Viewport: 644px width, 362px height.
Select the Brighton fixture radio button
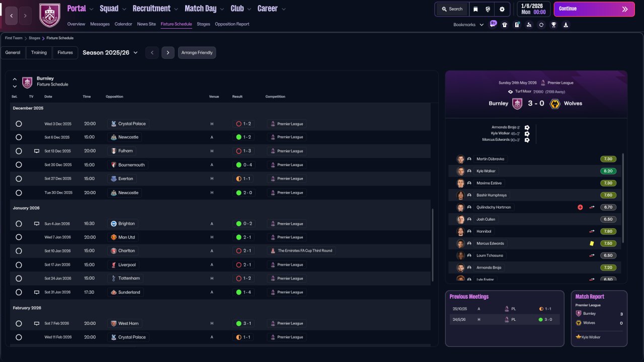pyautogui.click(x=19, y=224)
